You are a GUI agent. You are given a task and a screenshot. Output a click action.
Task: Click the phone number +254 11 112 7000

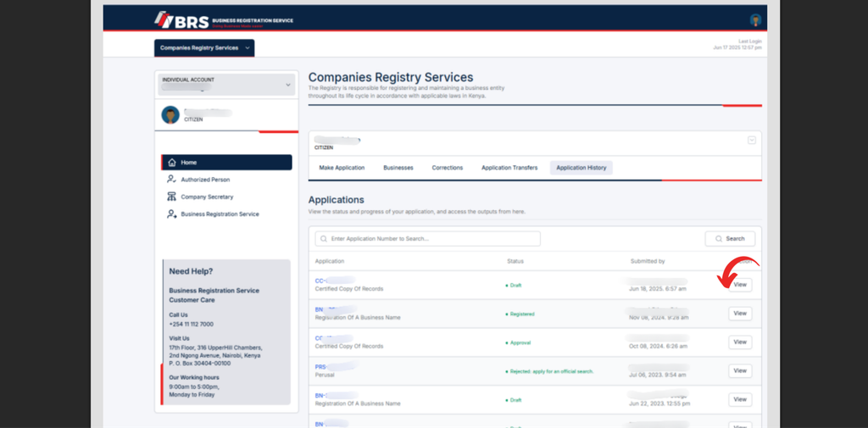click(191, 325)
